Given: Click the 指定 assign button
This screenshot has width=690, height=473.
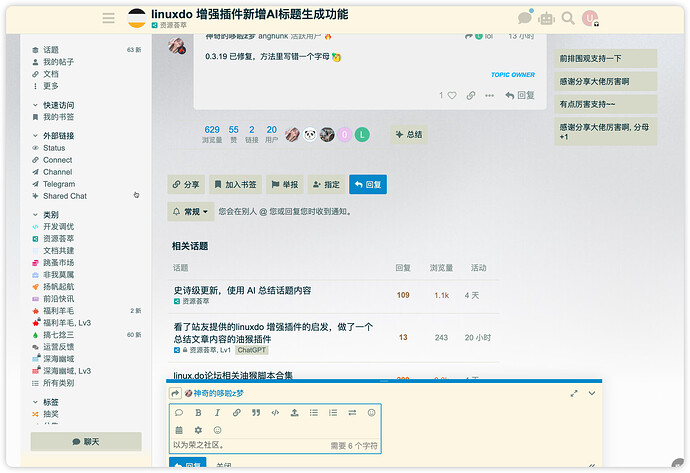Looking at the screenshot, I should [x=326, y=184].
